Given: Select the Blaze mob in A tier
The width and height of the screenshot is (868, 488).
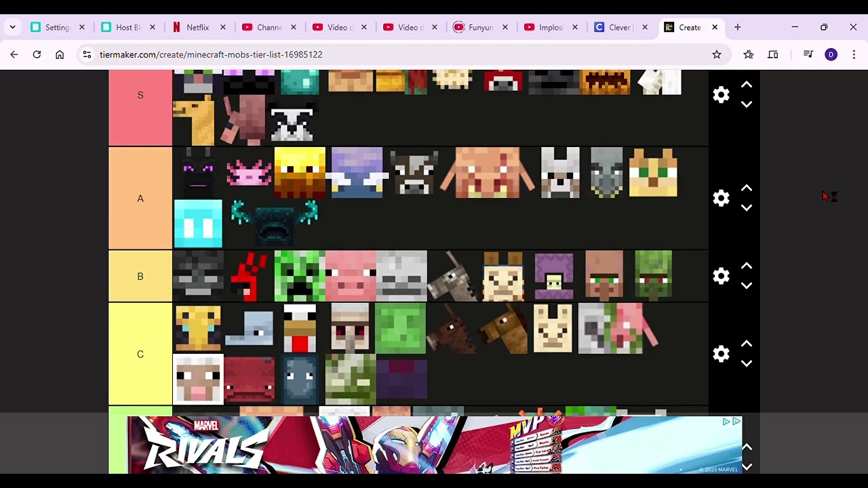Looking at the screenshot, I should (x=300, y=173).
